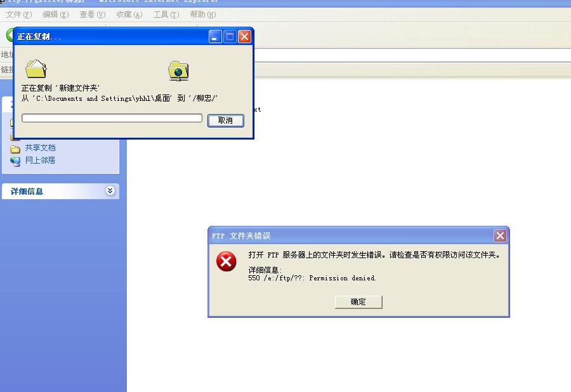The height and width of the screenshot is (392, 571).
Task: Open the 网上邻居 link
Action: [40, 160]
